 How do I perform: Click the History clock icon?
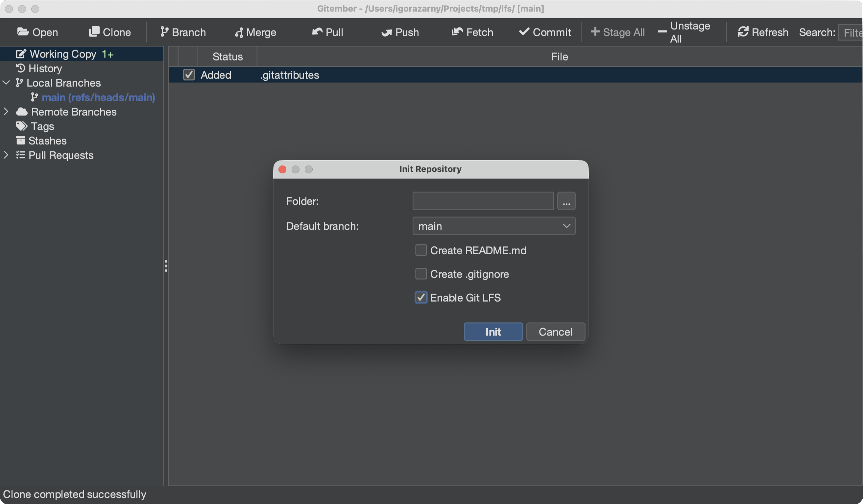pos(20,68)
